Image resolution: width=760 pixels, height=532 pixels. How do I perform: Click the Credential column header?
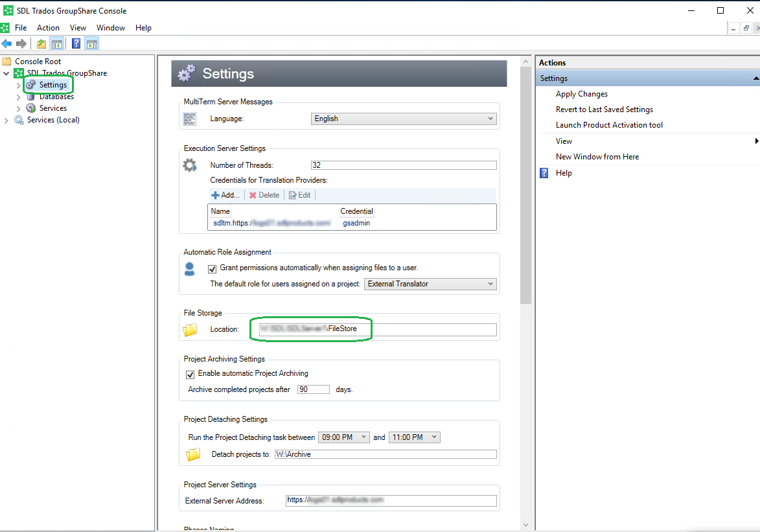356,211
